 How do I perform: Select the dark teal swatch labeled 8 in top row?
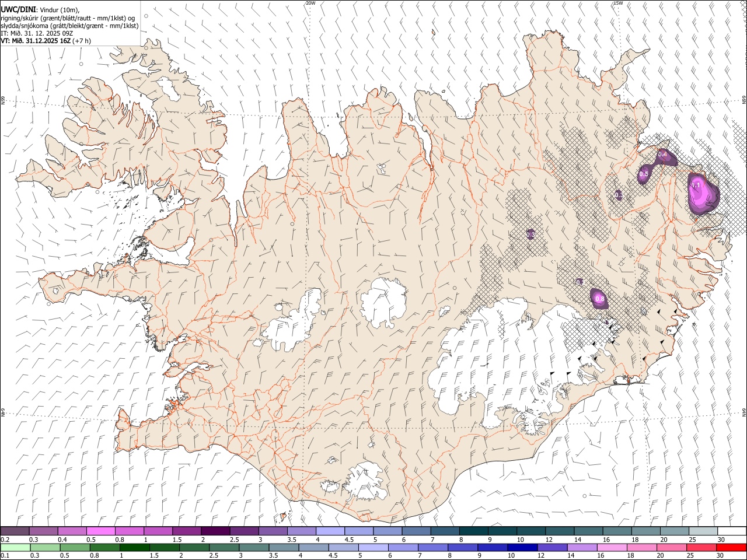click(473, 531)
